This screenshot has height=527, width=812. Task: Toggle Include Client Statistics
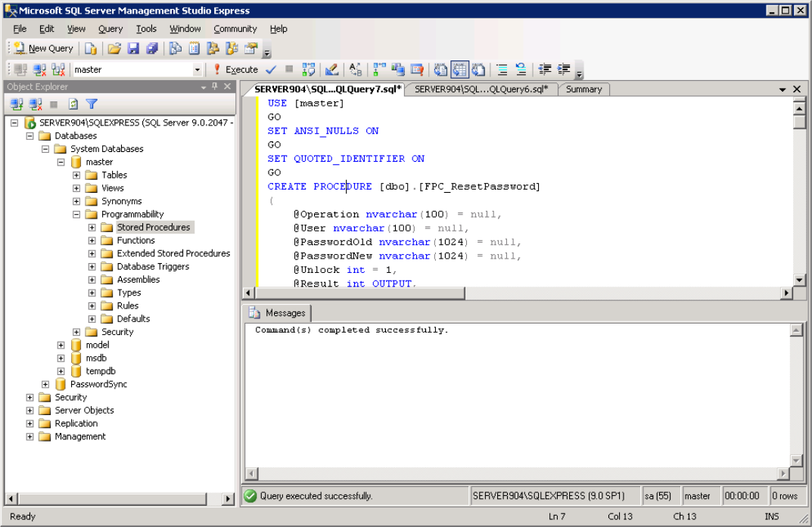click(397, 70)
